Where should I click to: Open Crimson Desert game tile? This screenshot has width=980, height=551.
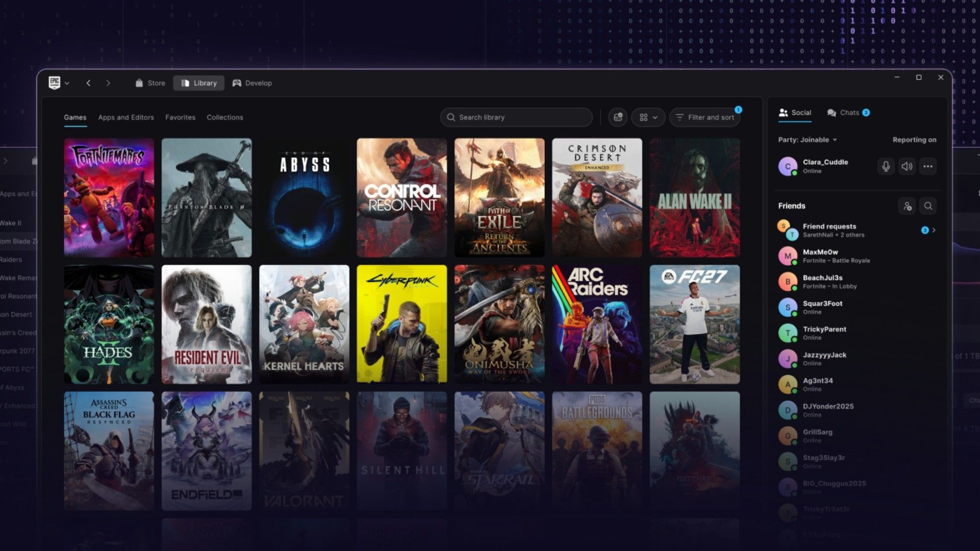[597, 197]
